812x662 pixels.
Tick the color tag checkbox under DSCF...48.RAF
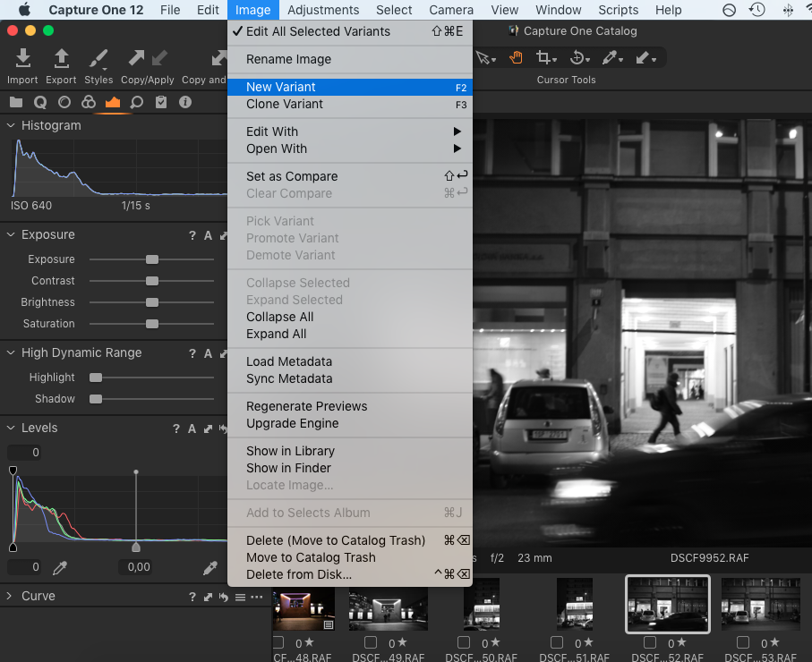(278, 642)
